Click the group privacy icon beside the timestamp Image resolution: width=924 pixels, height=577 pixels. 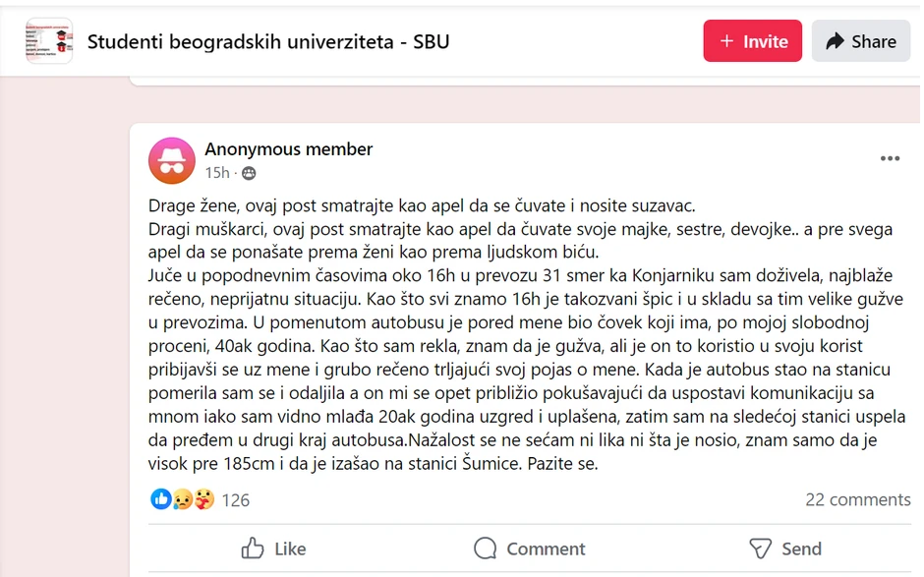coord(249,172)
